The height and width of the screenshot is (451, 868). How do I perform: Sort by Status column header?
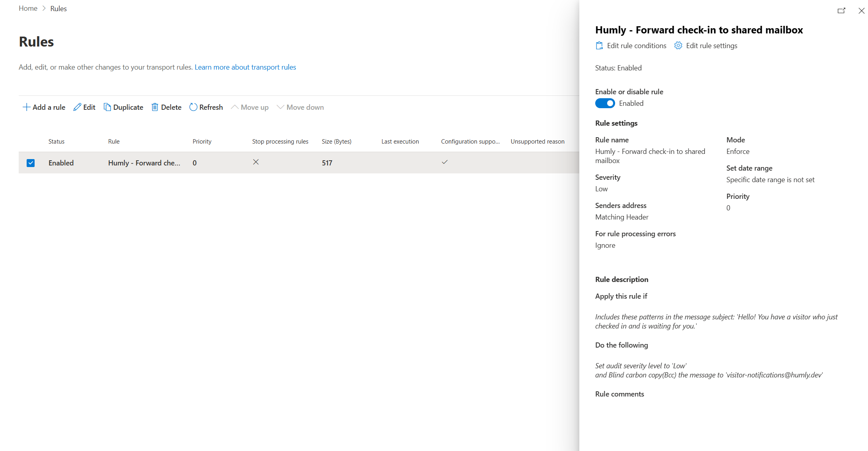[x=56, y=142]
